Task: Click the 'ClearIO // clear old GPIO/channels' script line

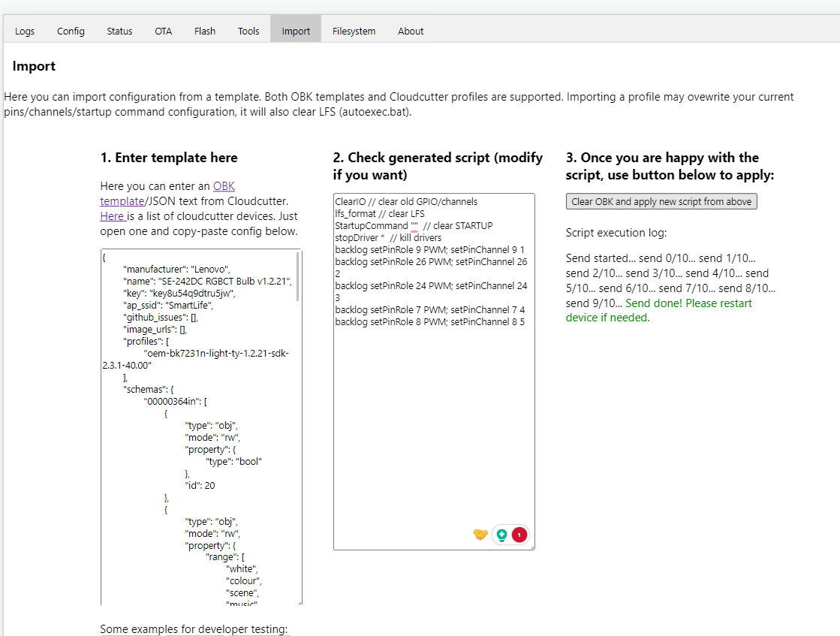Action: pyautogui.click(x=406, y=201)
